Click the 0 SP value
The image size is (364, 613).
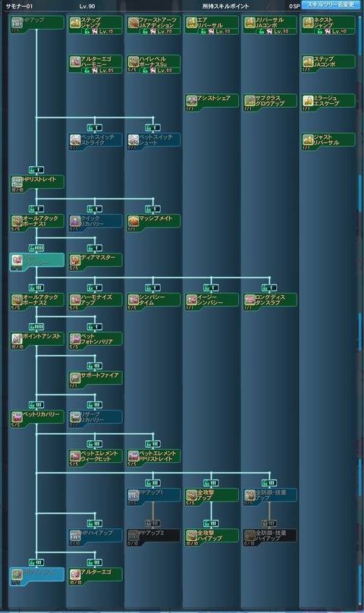pos(294,6)
